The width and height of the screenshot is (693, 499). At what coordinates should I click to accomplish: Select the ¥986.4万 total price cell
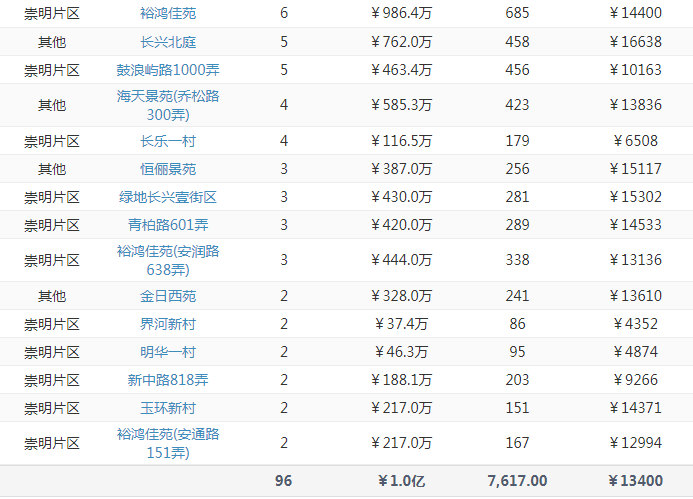(x=401, y=13)
